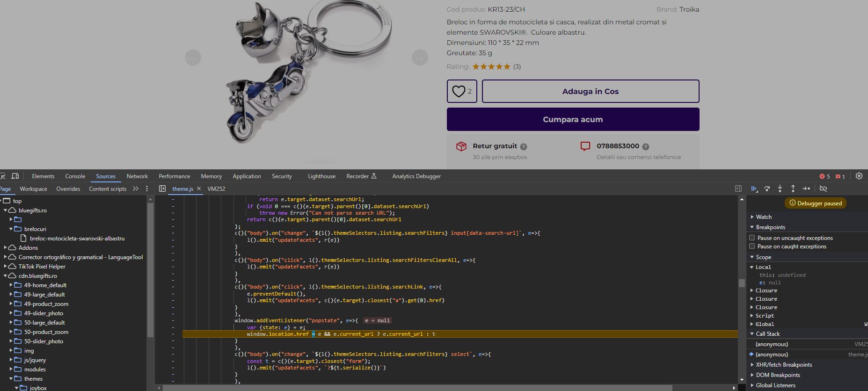Open the 5 errors counter
This screenshot has height=391, width=868.
[x=824, y=176]
